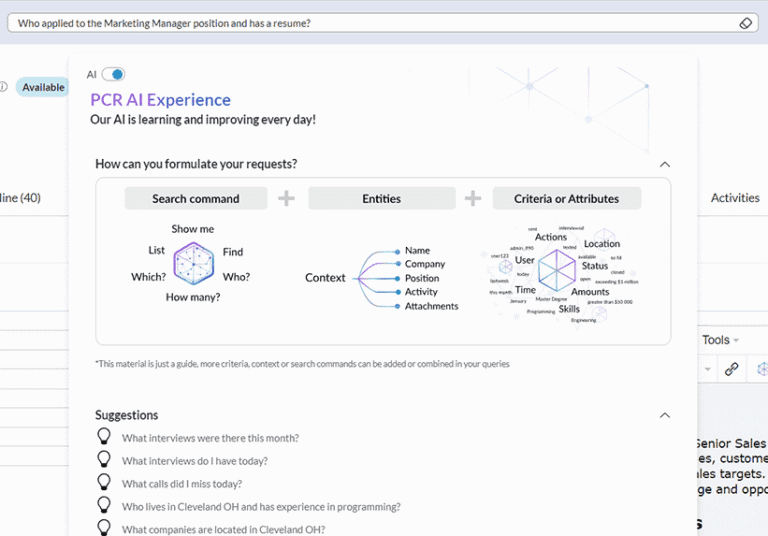The width and height of the screenshot is (768, 536).
Task: Click the 'Attachments' entity label
Action: point(432,306)
